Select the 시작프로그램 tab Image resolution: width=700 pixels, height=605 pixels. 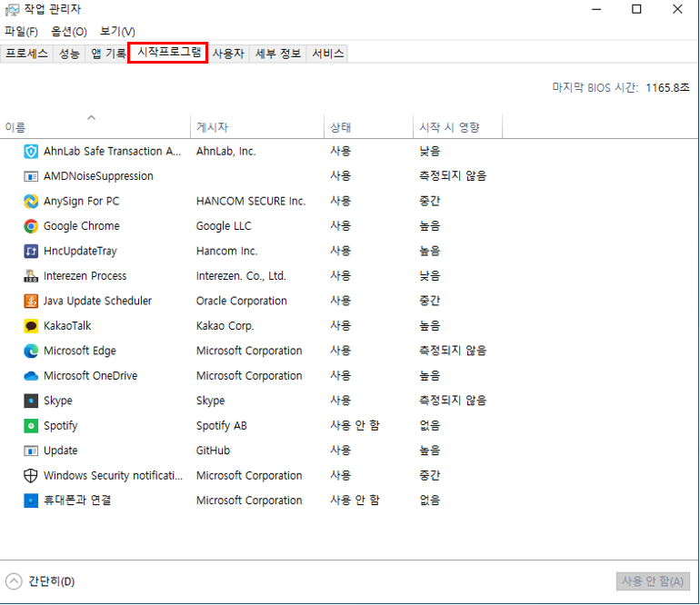168,53
